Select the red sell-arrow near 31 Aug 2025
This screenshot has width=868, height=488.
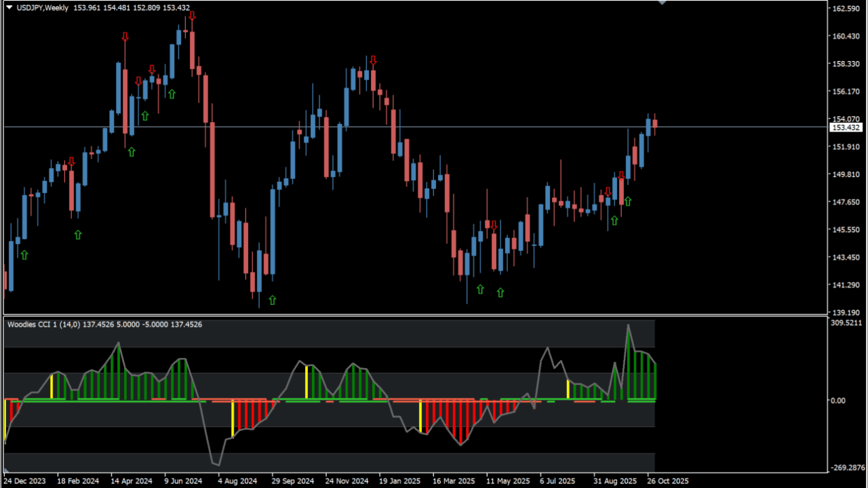pos(621,175)
